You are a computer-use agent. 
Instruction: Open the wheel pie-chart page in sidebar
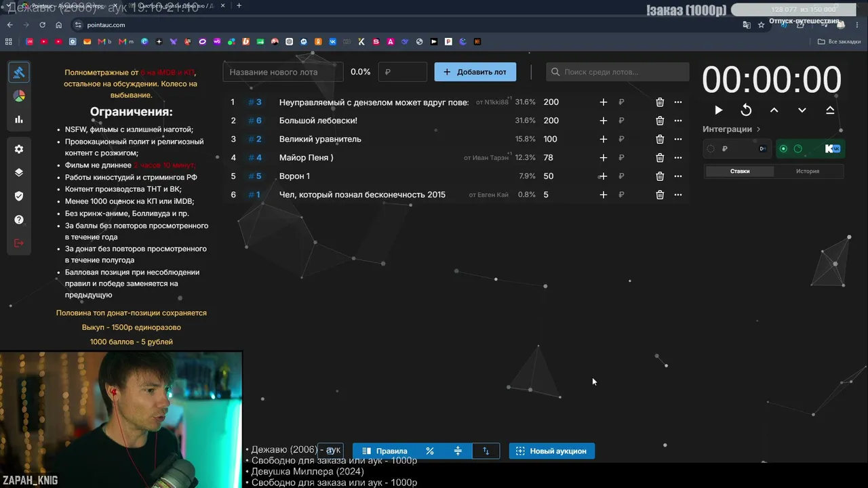(19, 96)
